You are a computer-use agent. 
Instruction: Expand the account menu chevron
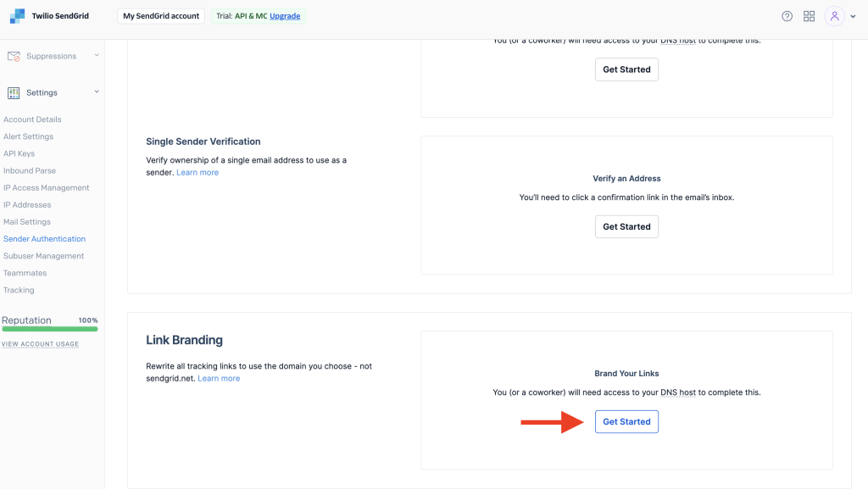pyautogui.click(x=853, y=17)
